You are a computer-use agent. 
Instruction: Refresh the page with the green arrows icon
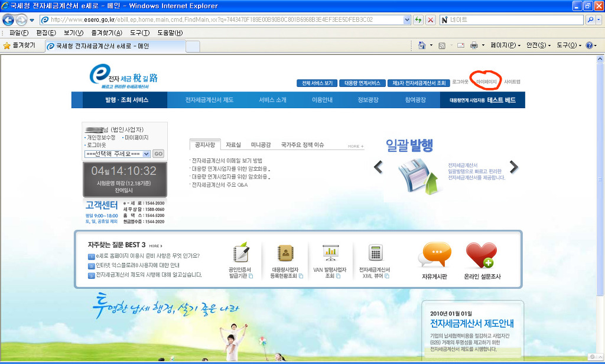click(418, 19)
